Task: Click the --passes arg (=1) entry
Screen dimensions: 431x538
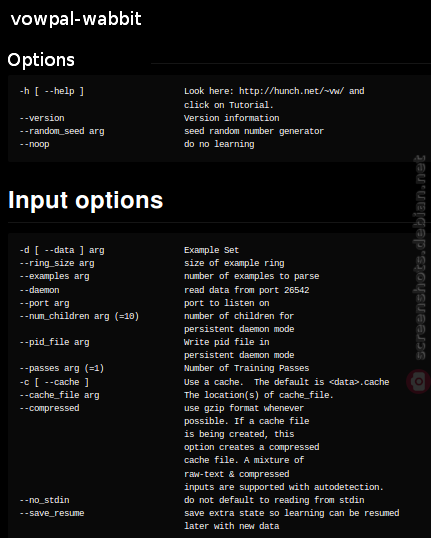Action: (62, 368)
